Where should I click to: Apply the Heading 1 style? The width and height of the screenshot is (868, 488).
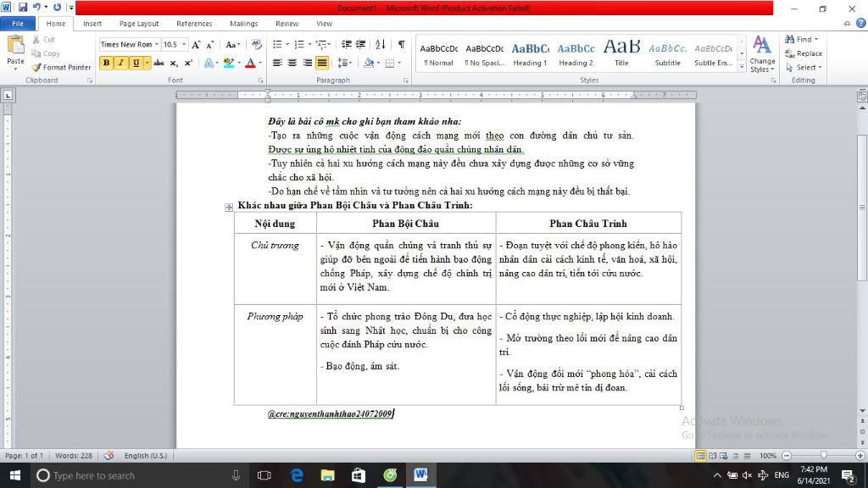530,53
